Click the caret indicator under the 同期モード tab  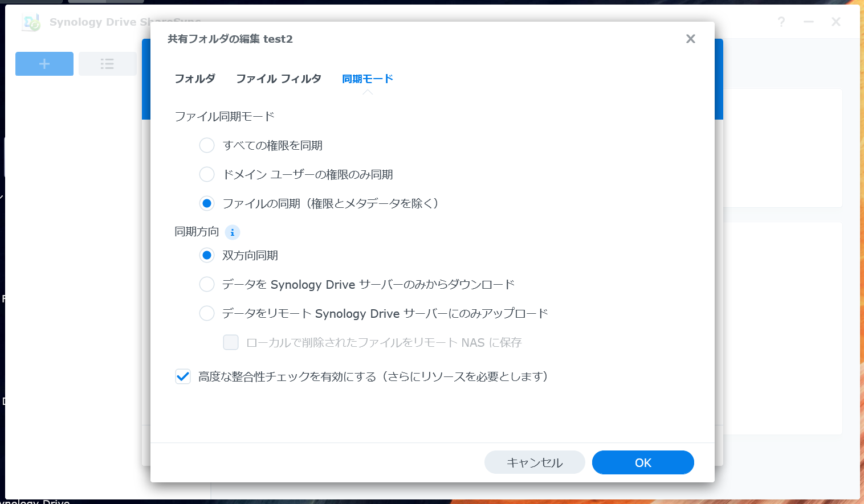(368, 91)
